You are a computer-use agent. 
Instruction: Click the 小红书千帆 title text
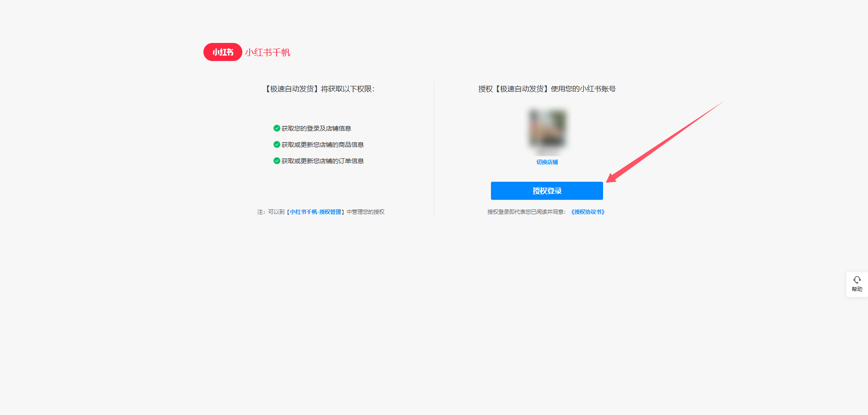click(x=268, y=52)
